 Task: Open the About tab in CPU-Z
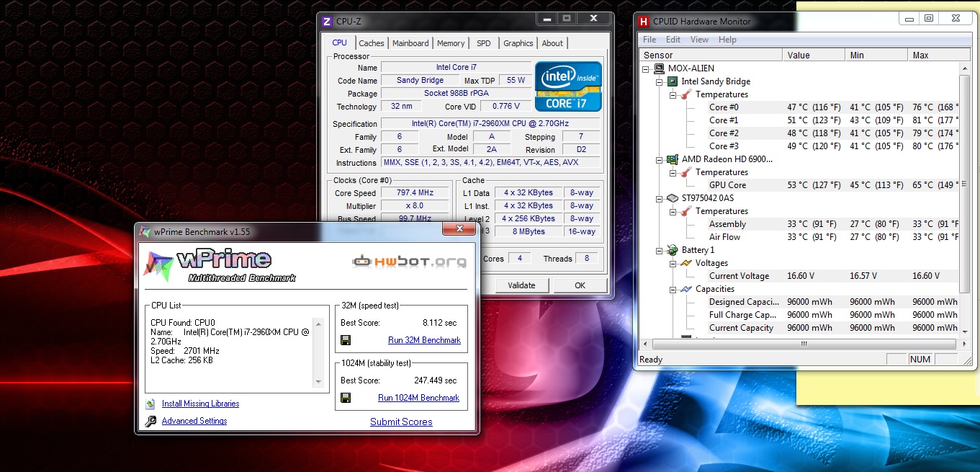click(552, 43)
